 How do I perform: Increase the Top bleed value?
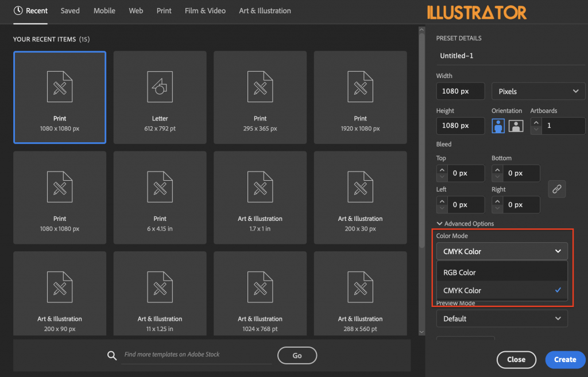pos(442,170)
